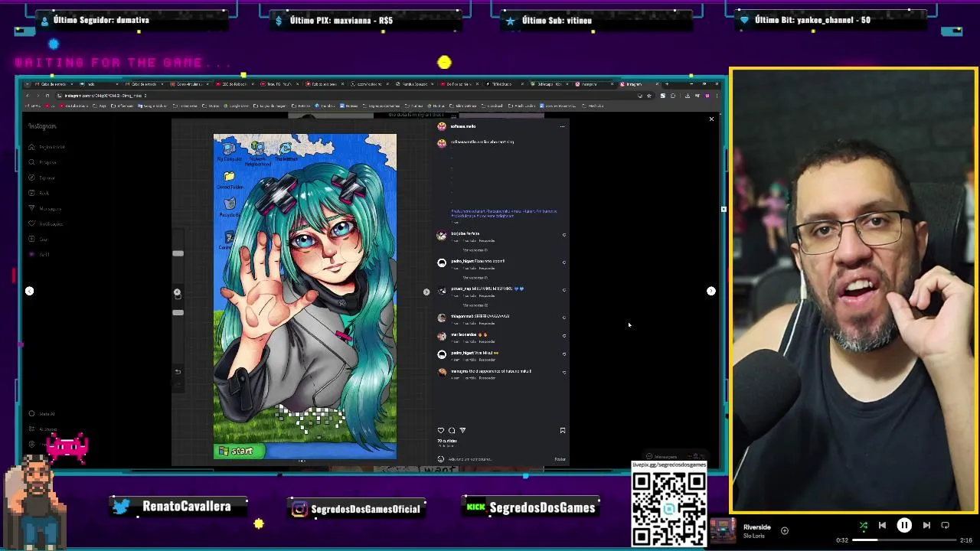Go back to the previous Spotify track
Screen dimensions: 980x551
pos(882,526)
